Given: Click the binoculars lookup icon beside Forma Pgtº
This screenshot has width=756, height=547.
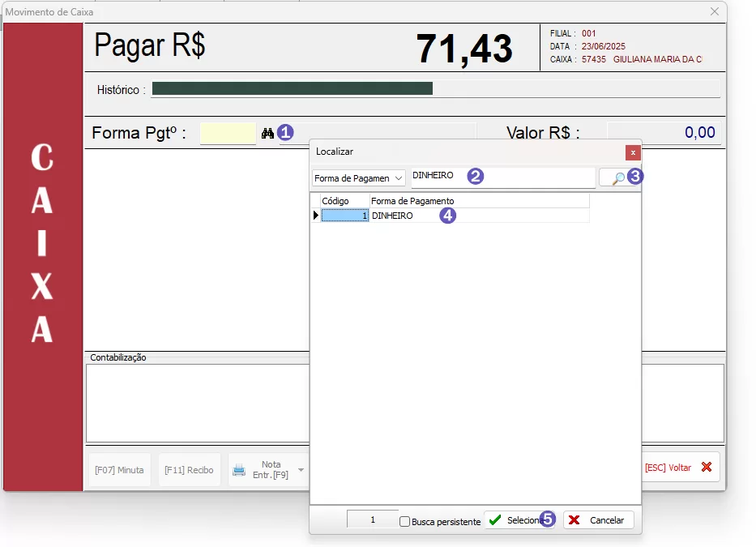Looking at the screenshot, I should pyautogui.click(x=267, y=134).
